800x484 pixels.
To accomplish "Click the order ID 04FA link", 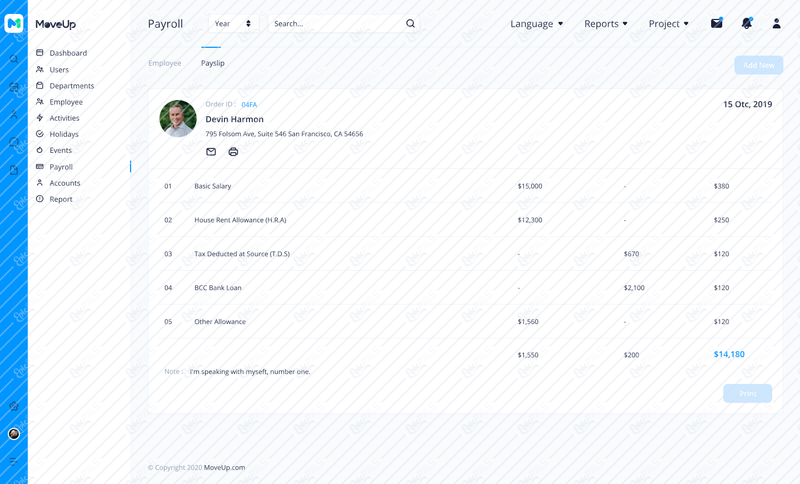I will click(249, 104).
